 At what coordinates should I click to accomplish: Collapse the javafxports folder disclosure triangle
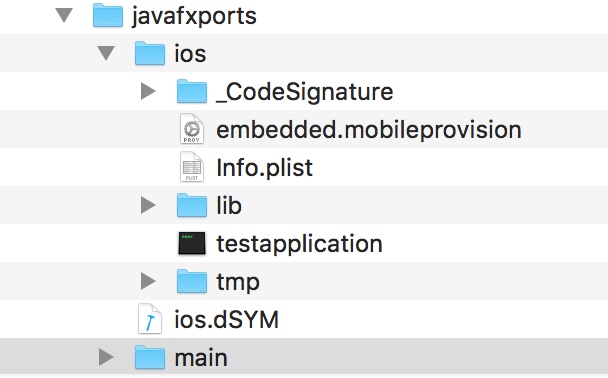[64, 16]
